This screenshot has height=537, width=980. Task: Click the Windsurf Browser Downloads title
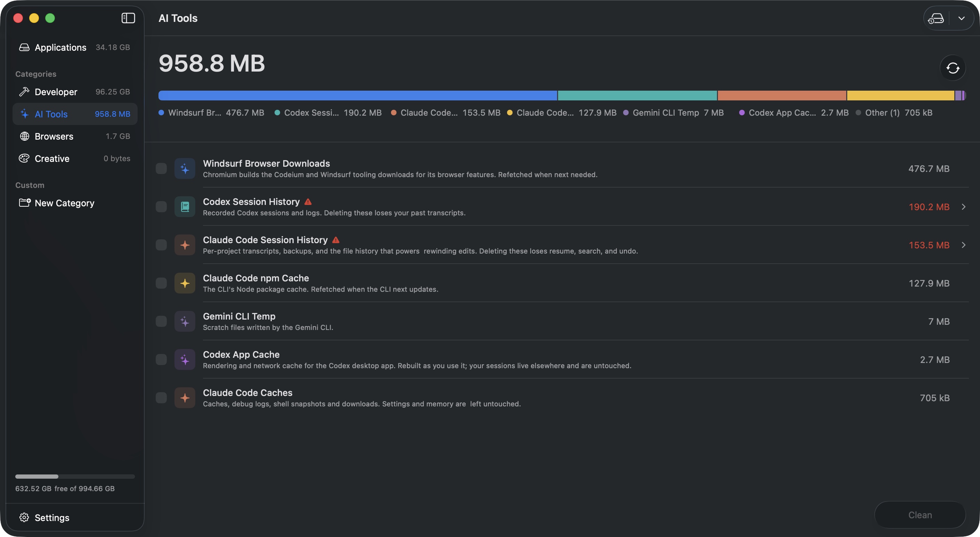(266, 164)
